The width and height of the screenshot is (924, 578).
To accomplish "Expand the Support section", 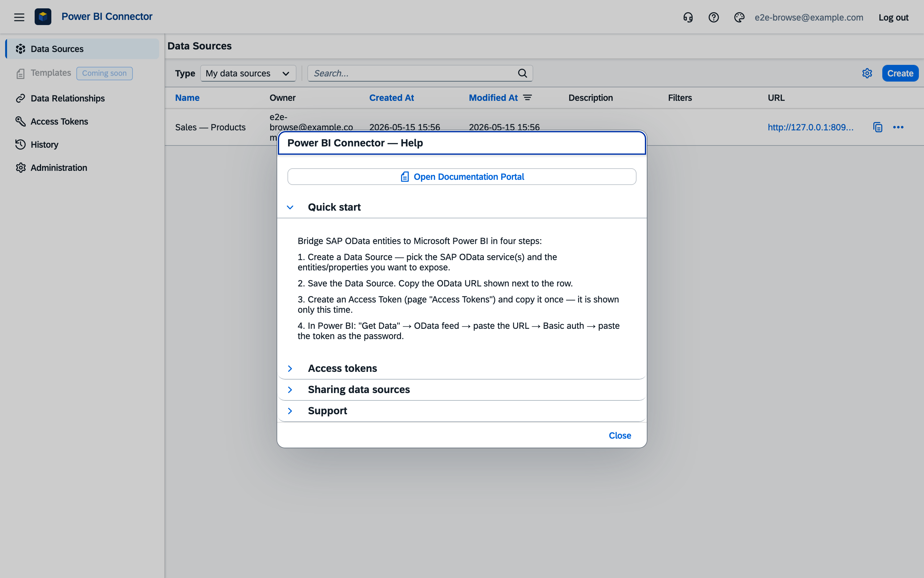I will point(290,411).
